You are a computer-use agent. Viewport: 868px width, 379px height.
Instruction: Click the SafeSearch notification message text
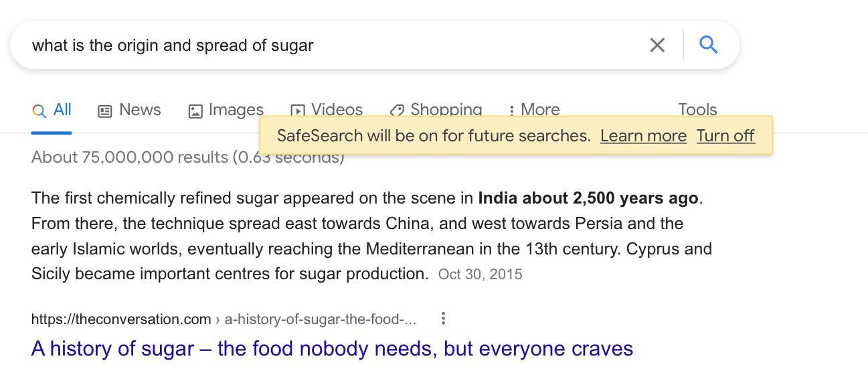[434, 136]
